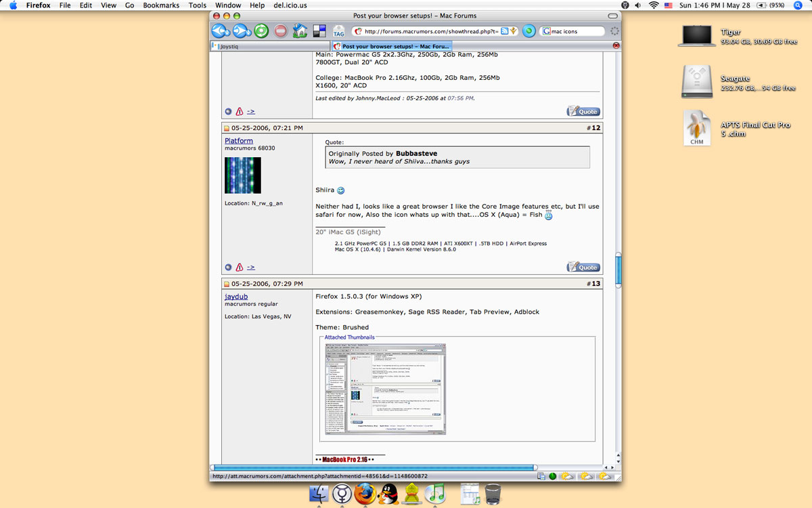812x508 pixels.
Task: Open the APTS Final Cut Pro 5 .chm file
Action: pyautogui.click(x=697, y=128)
